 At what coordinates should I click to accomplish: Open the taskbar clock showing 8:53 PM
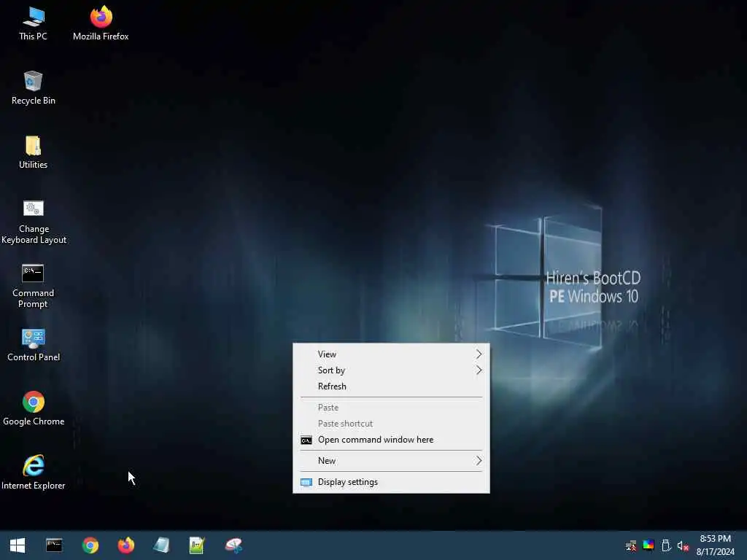tap(715, 545)
